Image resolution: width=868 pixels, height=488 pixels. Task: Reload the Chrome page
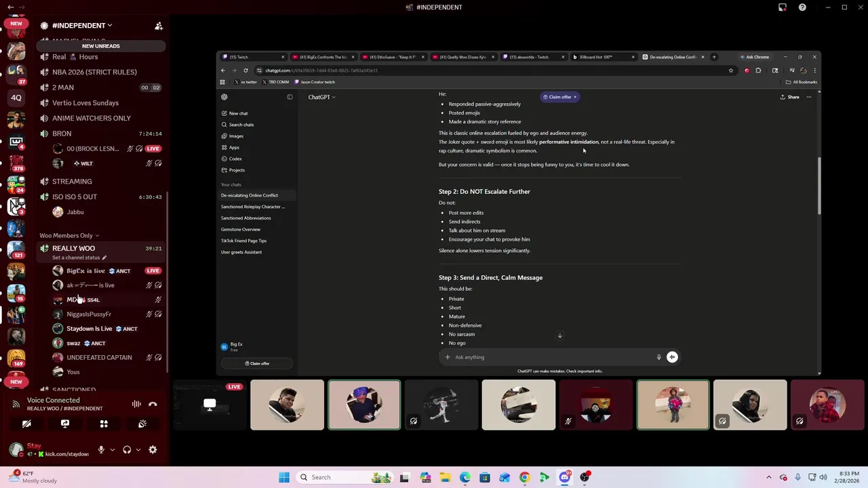point(245,70)
